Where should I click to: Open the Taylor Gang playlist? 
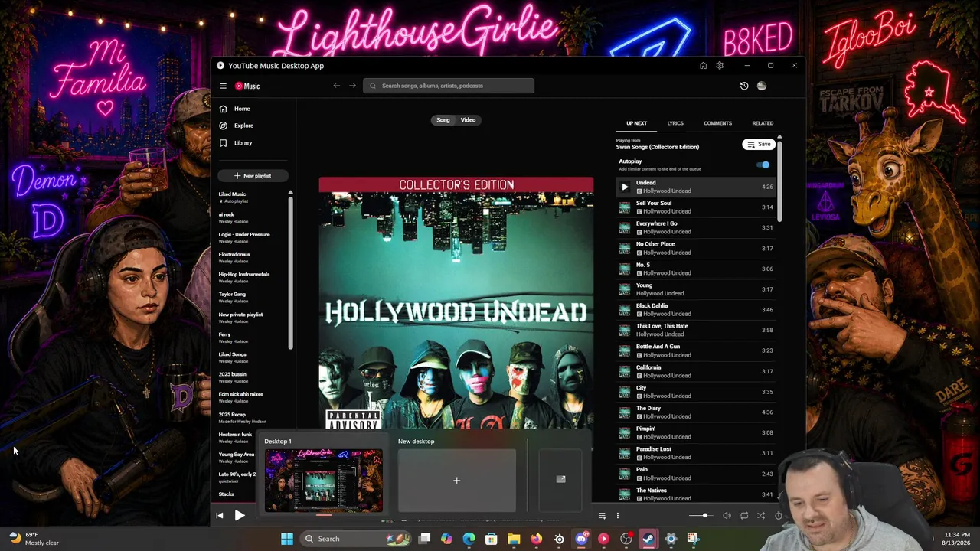(251, 298)
